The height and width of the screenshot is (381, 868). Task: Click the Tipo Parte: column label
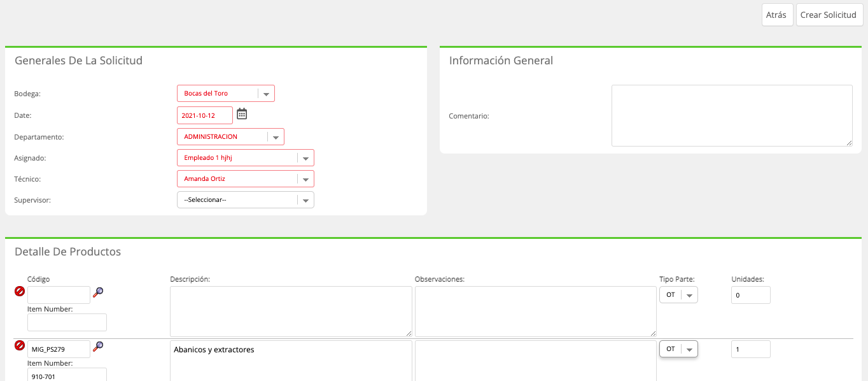click(676, 279)
